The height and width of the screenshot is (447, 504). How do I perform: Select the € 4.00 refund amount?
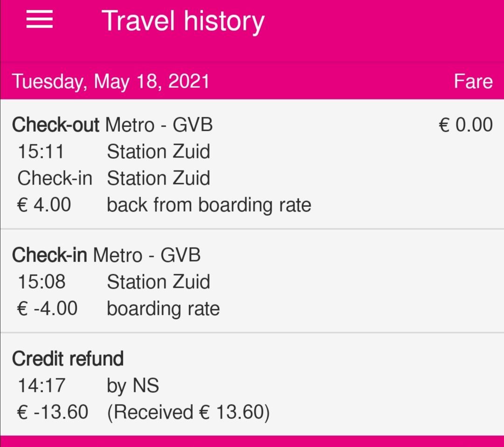point(44,205)
